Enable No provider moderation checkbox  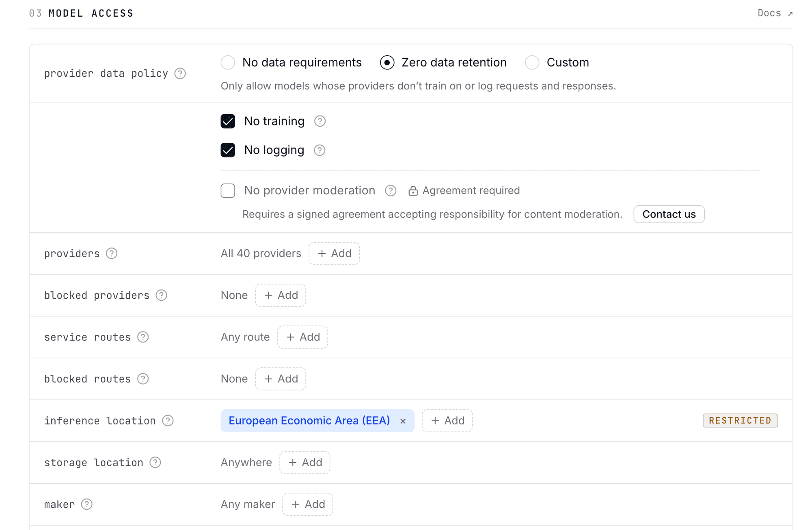coord(228,190)
